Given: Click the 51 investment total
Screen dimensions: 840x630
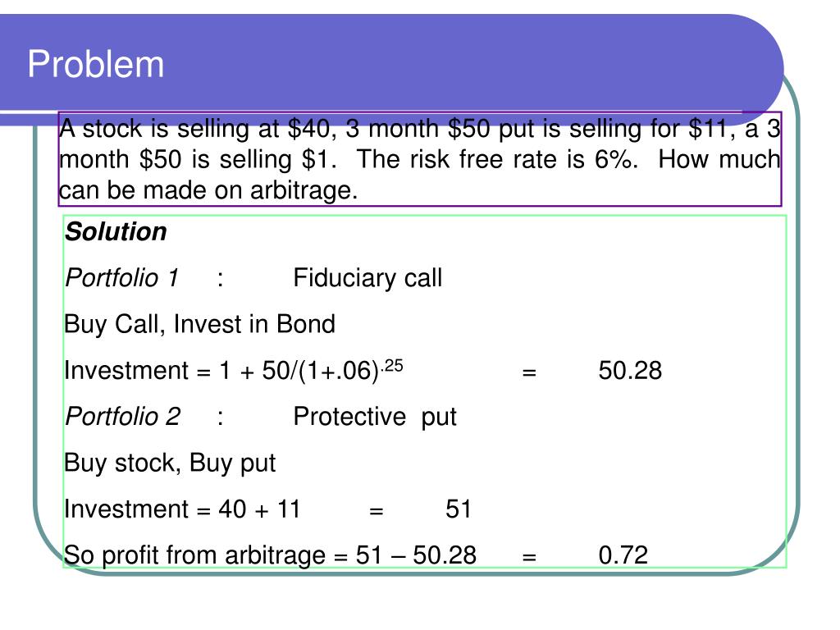Looking at the screenshot, I should tap(458, 509).
